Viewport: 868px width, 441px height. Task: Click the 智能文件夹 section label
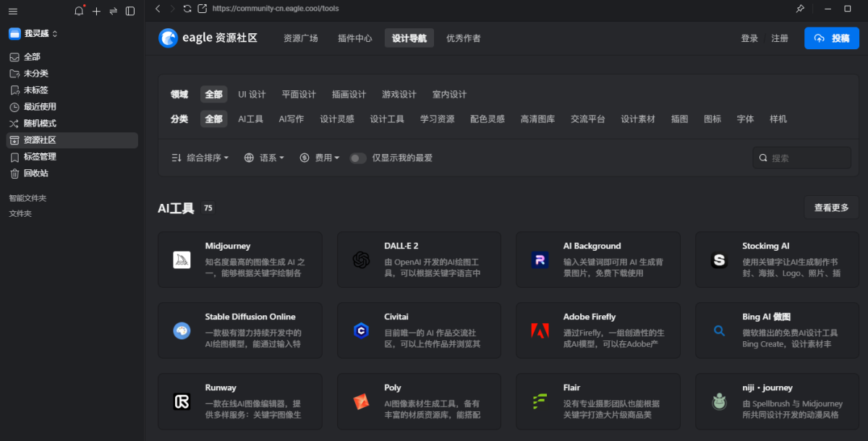pyautogui.click(x=27, y=198)
